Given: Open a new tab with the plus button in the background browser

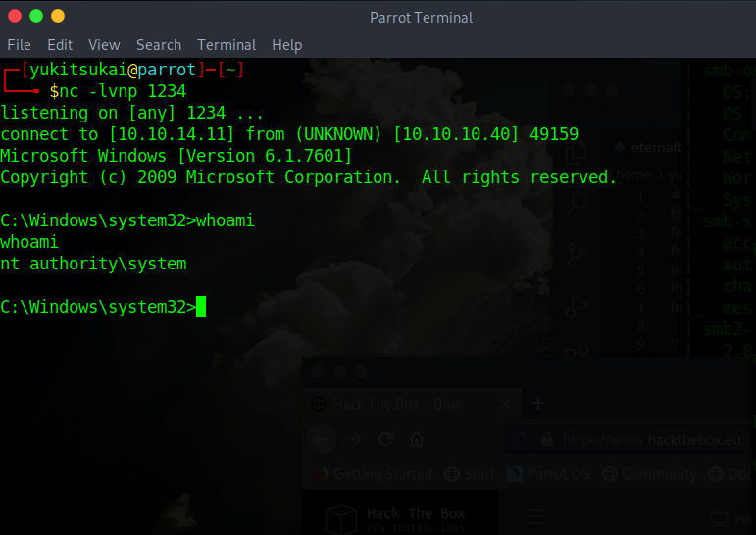Looking at the screenshot, I should [538, 403].
